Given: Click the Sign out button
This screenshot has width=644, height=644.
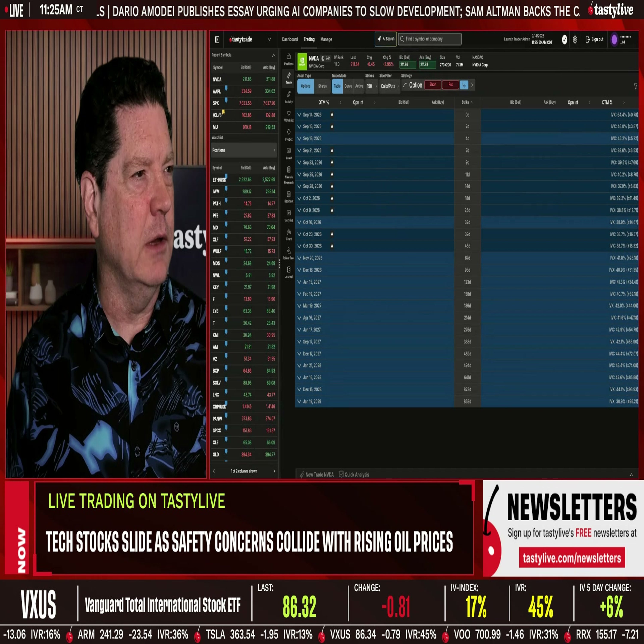Looking at the screenshot, I should coord(594,39).
